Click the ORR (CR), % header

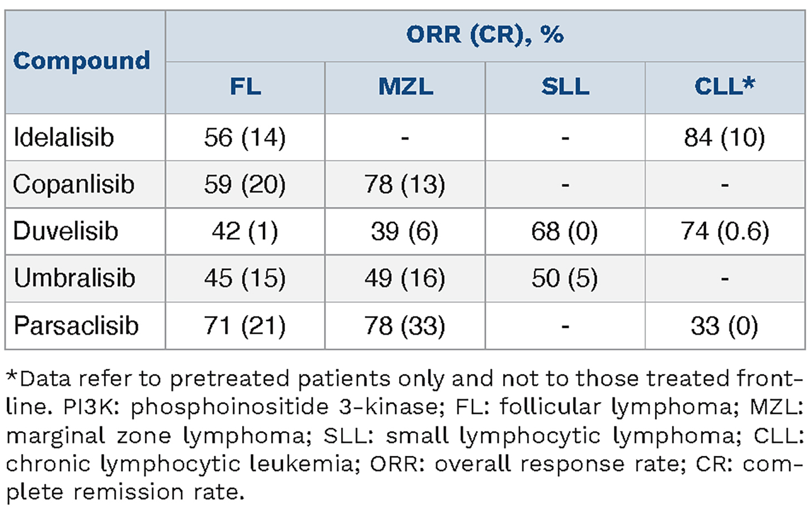pyautogui.click(x=485, y=35)
